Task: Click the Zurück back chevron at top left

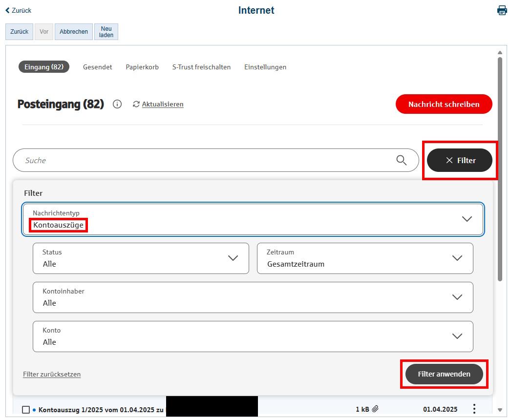Action: (x=6, y=10)
